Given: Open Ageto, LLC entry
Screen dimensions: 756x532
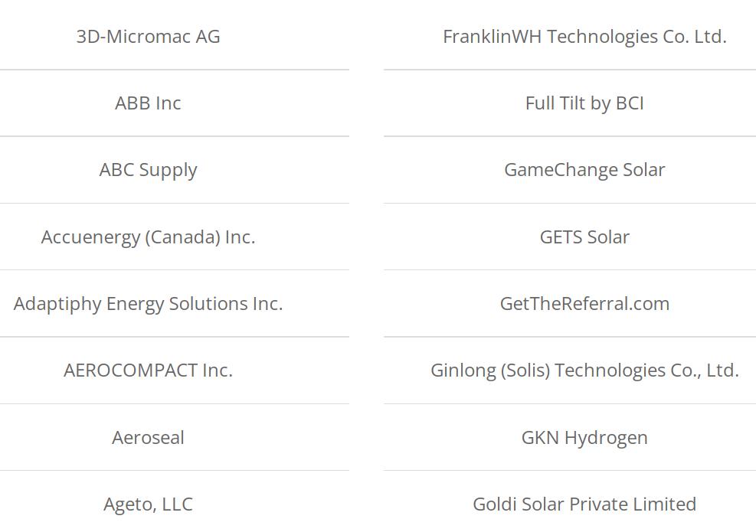Looking at the screenshot, I should 148,504.
